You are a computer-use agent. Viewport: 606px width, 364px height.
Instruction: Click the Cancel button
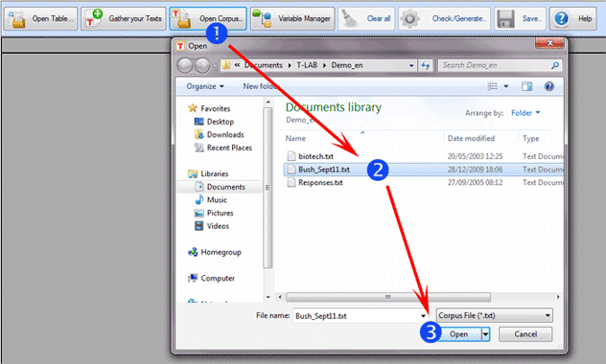tap(525, 334)
